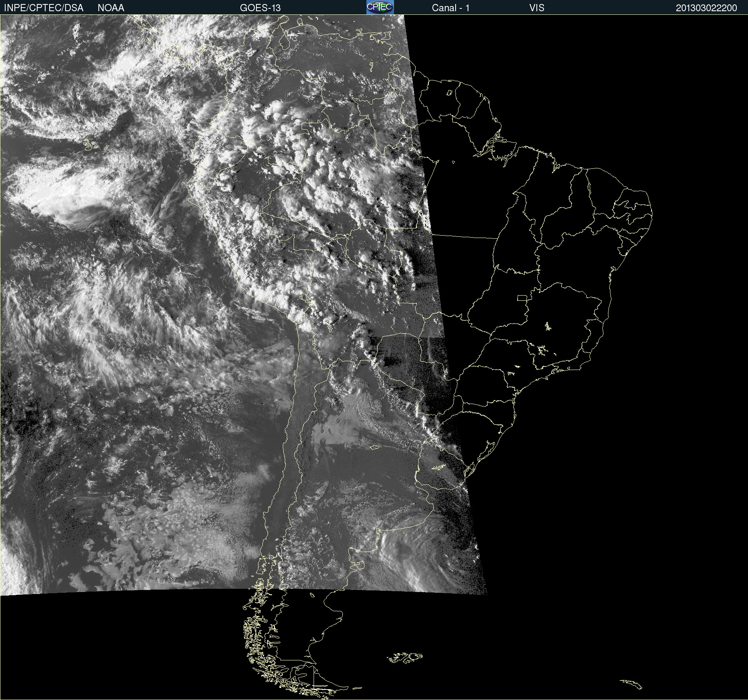Image resolution: width=748 pixels, height=700 pixels.
Task: Click the 201303022200 timestamp
Action: click(706, 8)
